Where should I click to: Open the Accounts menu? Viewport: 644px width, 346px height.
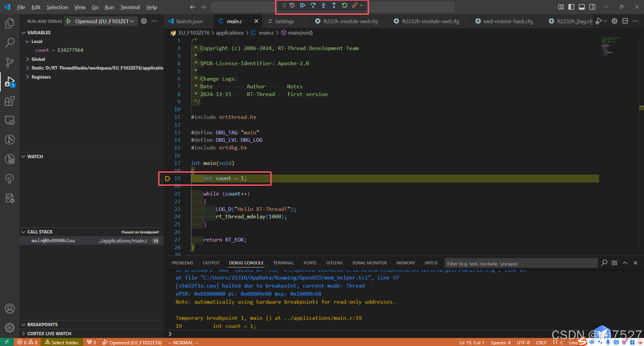tap(10, 308)
